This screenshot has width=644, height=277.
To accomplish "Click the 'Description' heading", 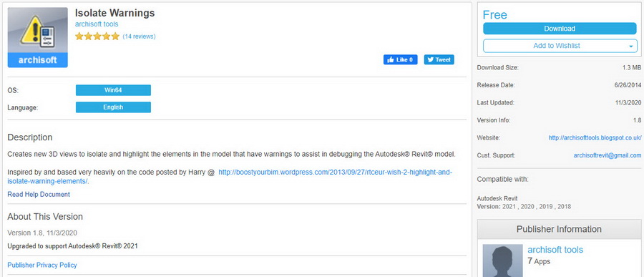I will coord(30,137).
